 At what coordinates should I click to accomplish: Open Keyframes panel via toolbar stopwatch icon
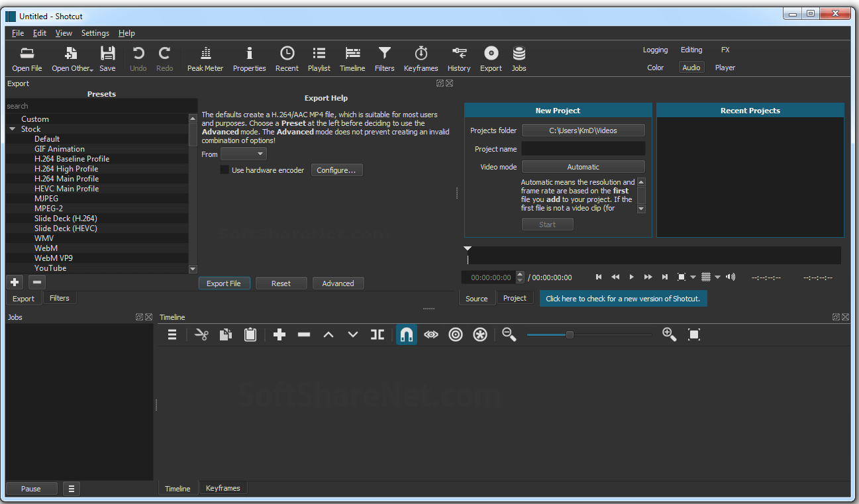[x=421, y=59]
